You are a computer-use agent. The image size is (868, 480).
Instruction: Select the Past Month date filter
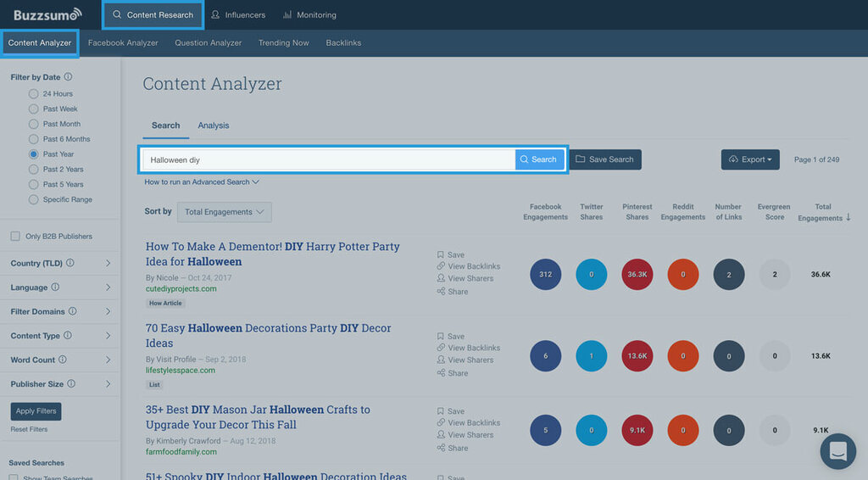(x=34, y=124)
